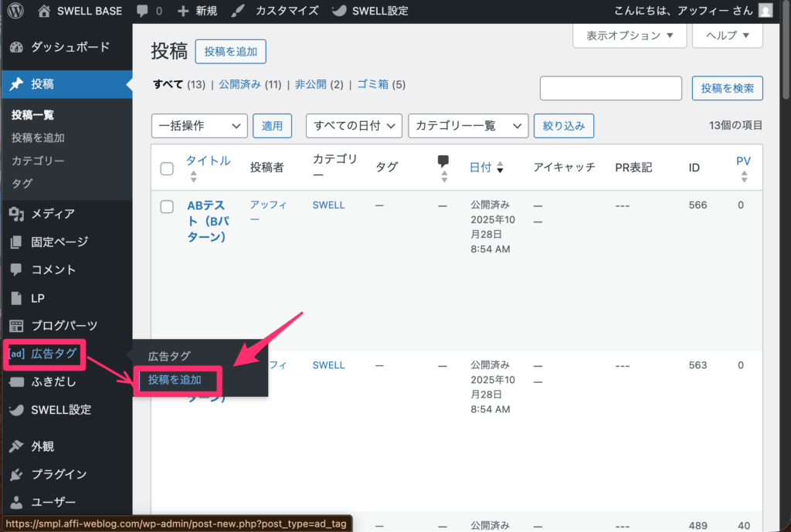Check the ABテスト（Bパターン） post checkbox
This screenshot has height=532, width=791.
tap(167, 205)
